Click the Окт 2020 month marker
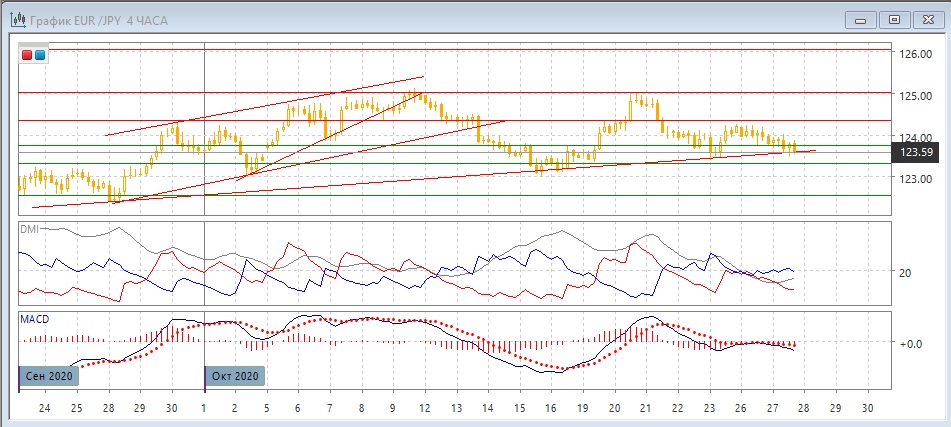 [x=235, y=375]
